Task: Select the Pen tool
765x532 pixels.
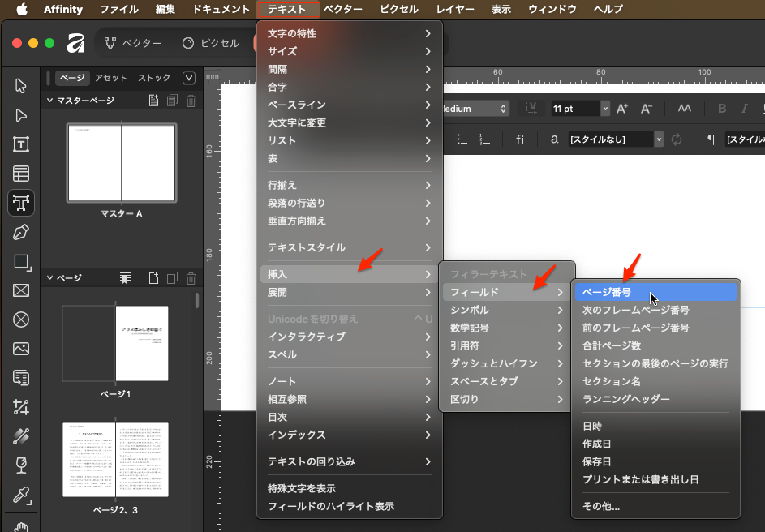Action: (21, 232)
